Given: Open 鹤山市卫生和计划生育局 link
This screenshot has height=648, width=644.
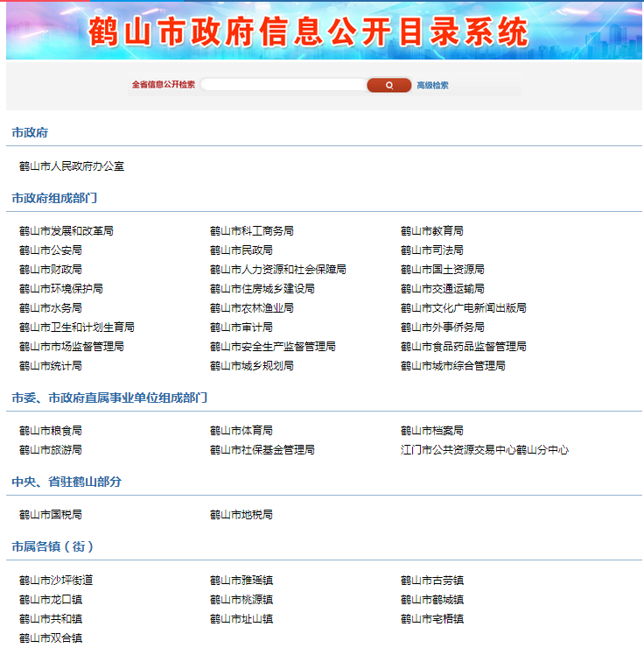Looking at the screenshot, I should pyautogui.click(x=77, y=328).
